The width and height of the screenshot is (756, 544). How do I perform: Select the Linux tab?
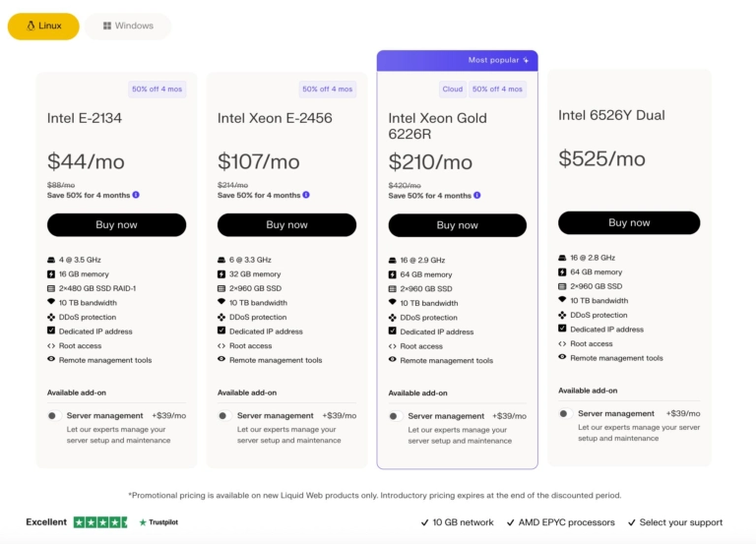pos(43,26)
